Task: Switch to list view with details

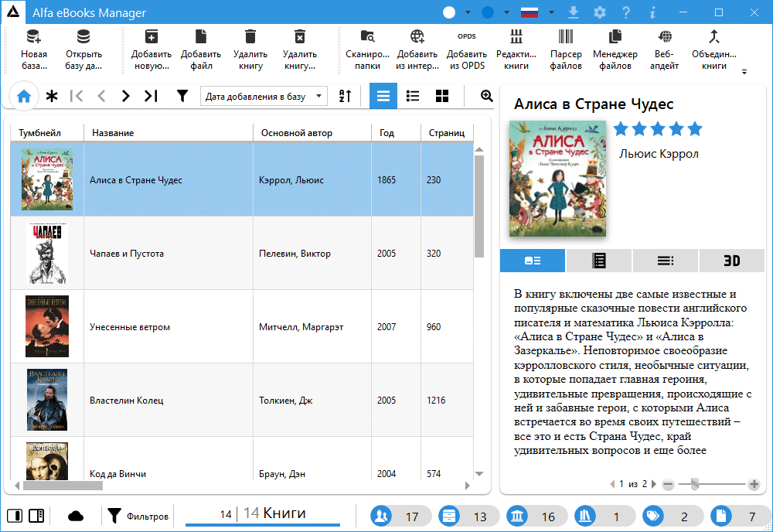Action: [x=413, y=96]
